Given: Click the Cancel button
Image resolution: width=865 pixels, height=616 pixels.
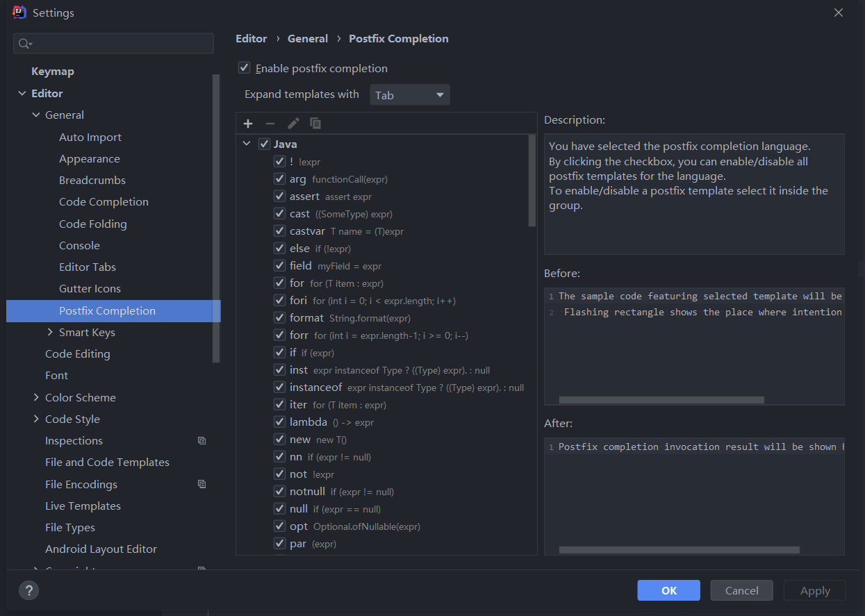Looking at the screenshot, I should (x=741, y=590).
